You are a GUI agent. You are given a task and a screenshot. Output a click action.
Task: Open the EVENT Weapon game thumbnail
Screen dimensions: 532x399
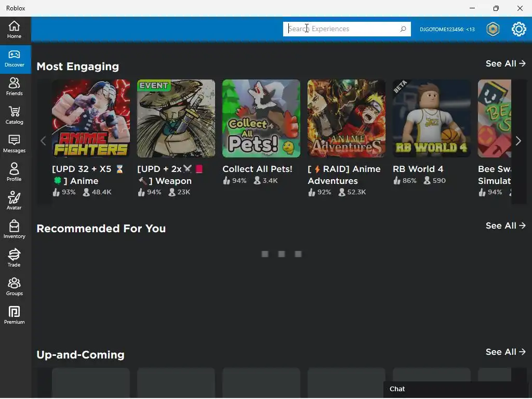pos(176,118)
